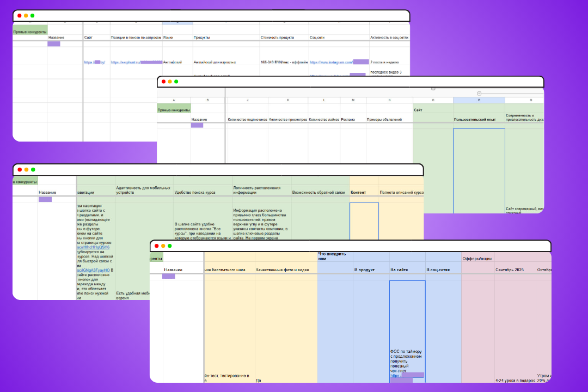Click the Адаптивность для мобильных устройств header

pyautogui.click(x=144, y=190)
